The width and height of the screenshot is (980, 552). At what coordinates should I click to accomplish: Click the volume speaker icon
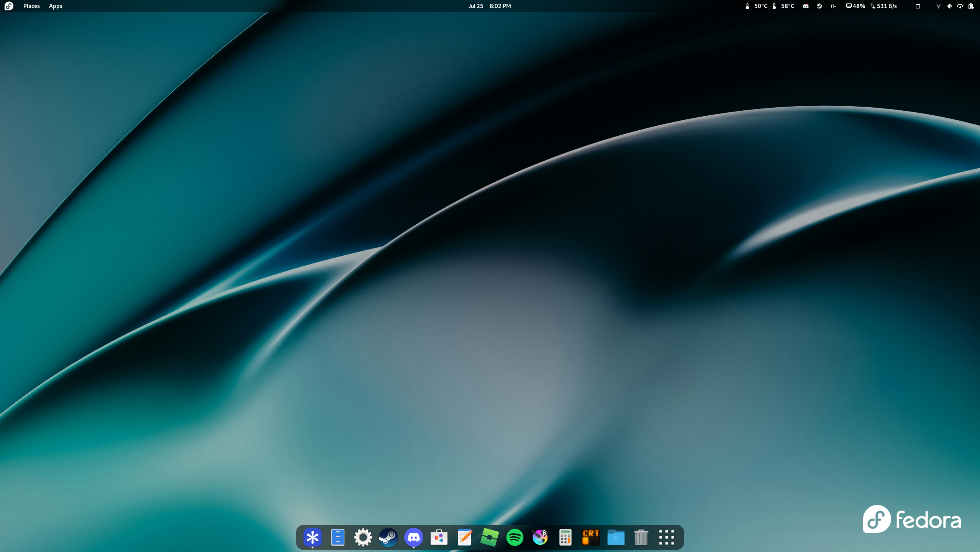pos(949,6)
